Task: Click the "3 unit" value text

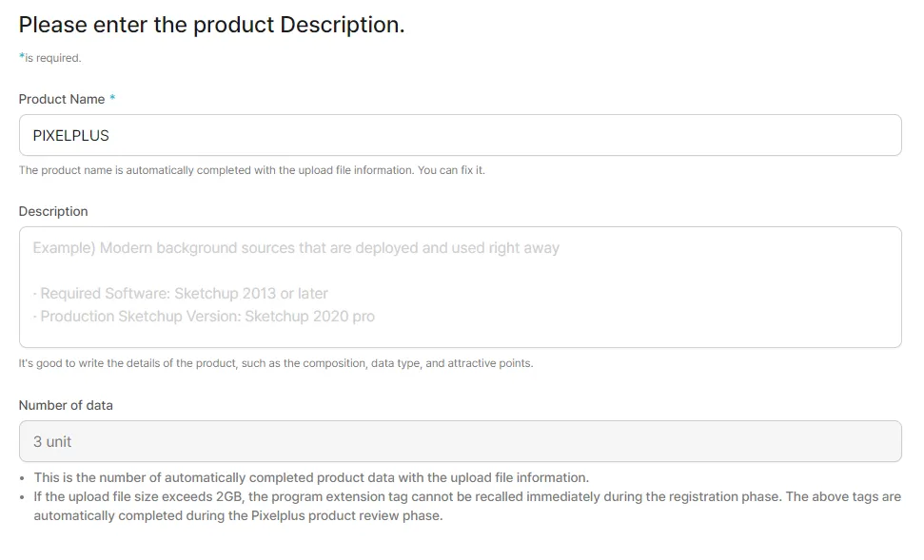Action: click(52, 441)
